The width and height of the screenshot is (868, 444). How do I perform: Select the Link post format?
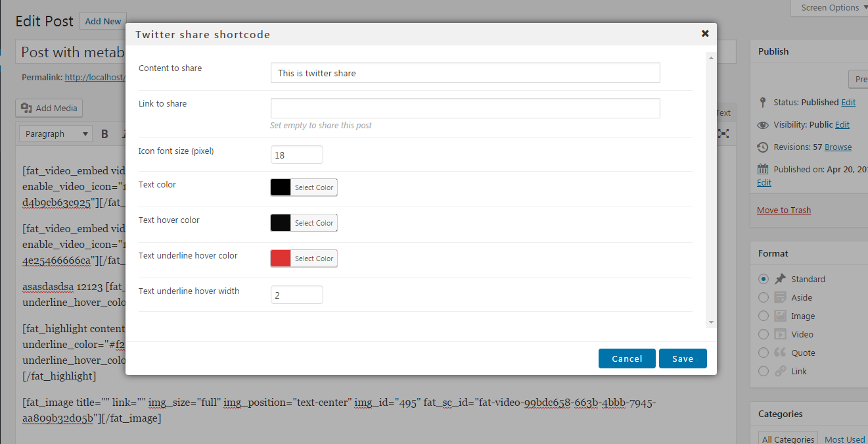point(763,371)
